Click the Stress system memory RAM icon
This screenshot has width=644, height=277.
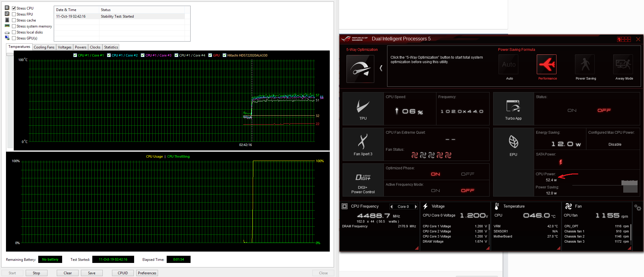point(7,26)
